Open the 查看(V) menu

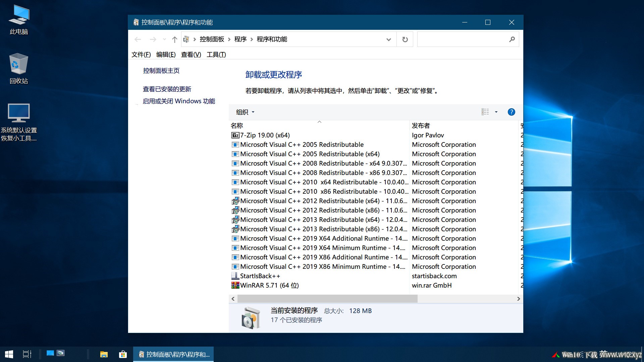191,55
